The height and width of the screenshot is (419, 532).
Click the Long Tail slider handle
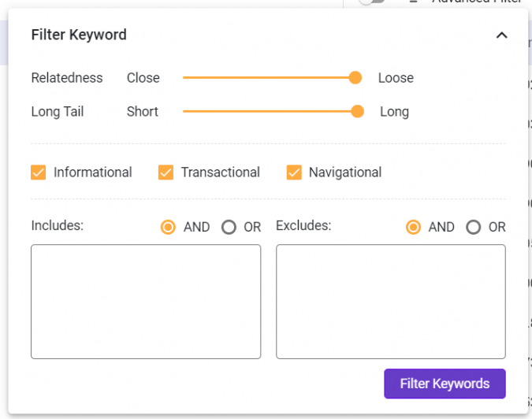coord(357,111)
